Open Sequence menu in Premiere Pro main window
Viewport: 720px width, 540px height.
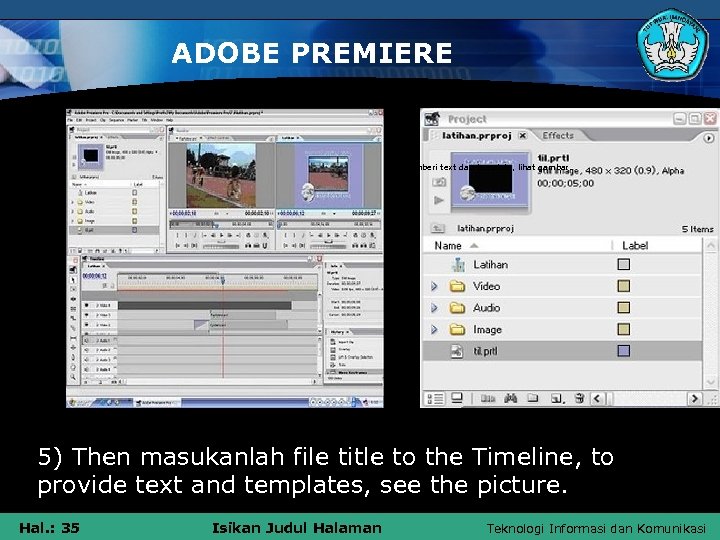(x=117, y=120)
